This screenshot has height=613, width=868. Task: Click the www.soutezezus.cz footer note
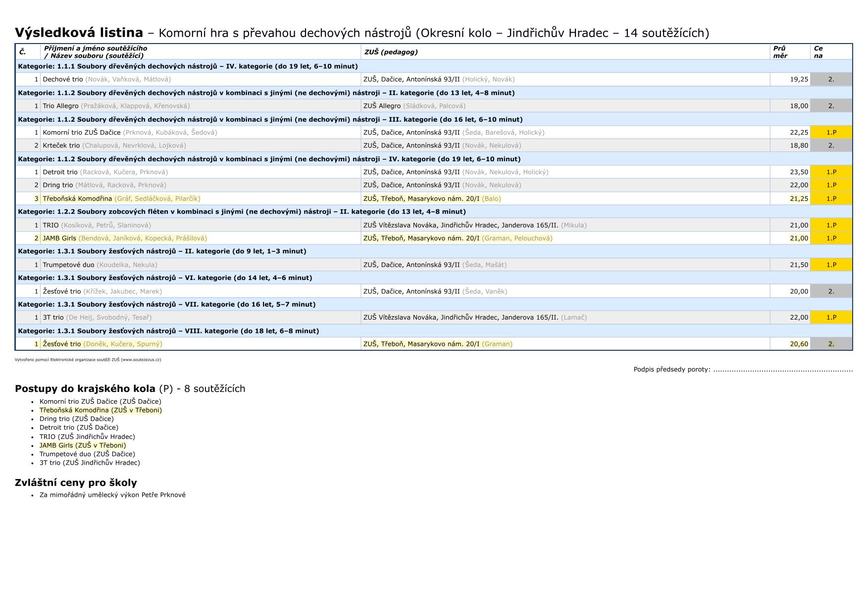coord(88,360)
